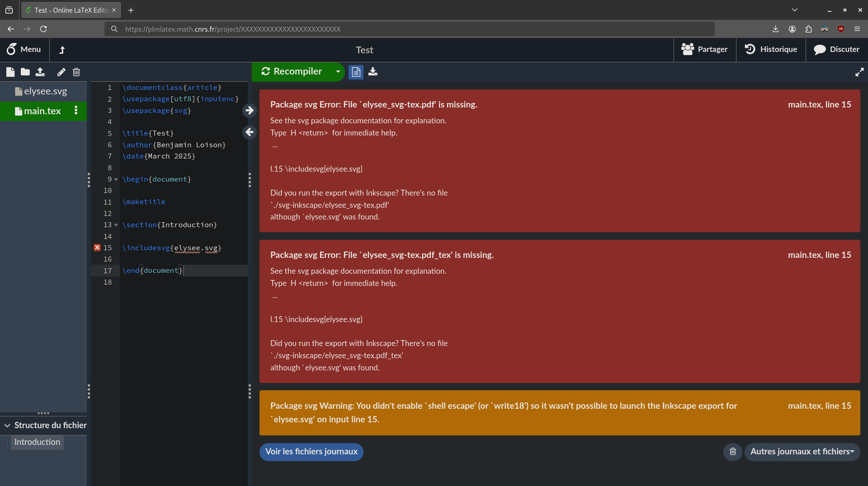Open the Menu in top bar
Viewport: 868px width, 486px height.
point(24,50)
